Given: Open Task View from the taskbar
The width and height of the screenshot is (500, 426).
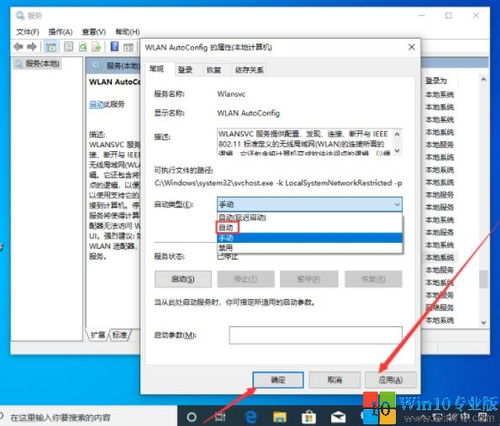Looking at the screenshot, I should [220, 417].
